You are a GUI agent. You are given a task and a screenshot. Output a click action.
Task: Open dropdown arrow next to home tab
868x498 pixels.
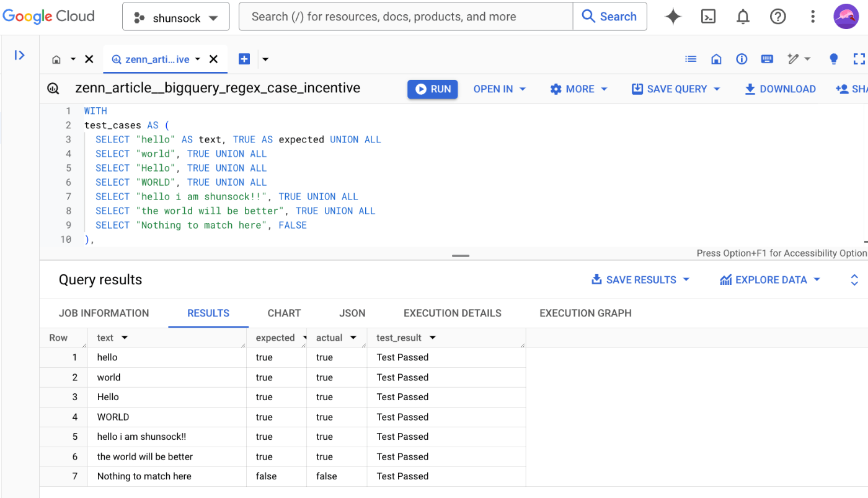(x=73, y=59)
